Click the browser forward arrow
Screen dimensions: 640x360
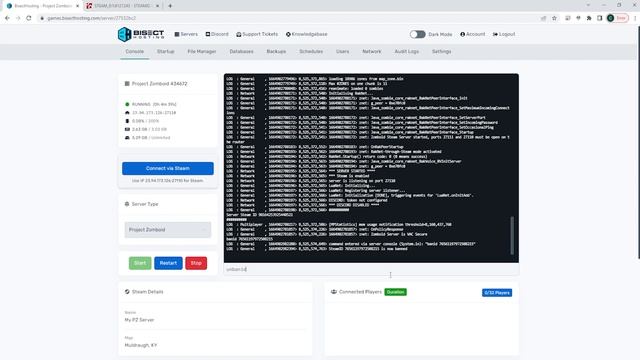click(18, 18)
